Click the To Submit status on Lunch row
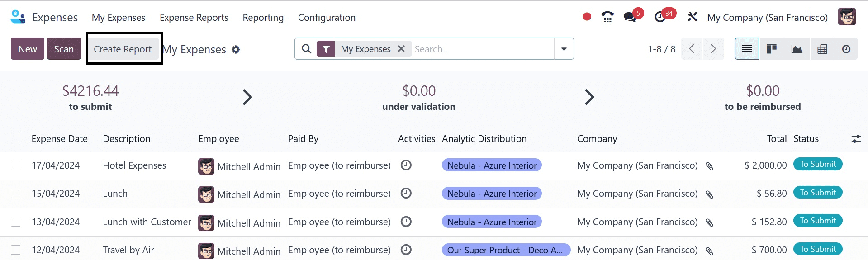 [818, 193]
